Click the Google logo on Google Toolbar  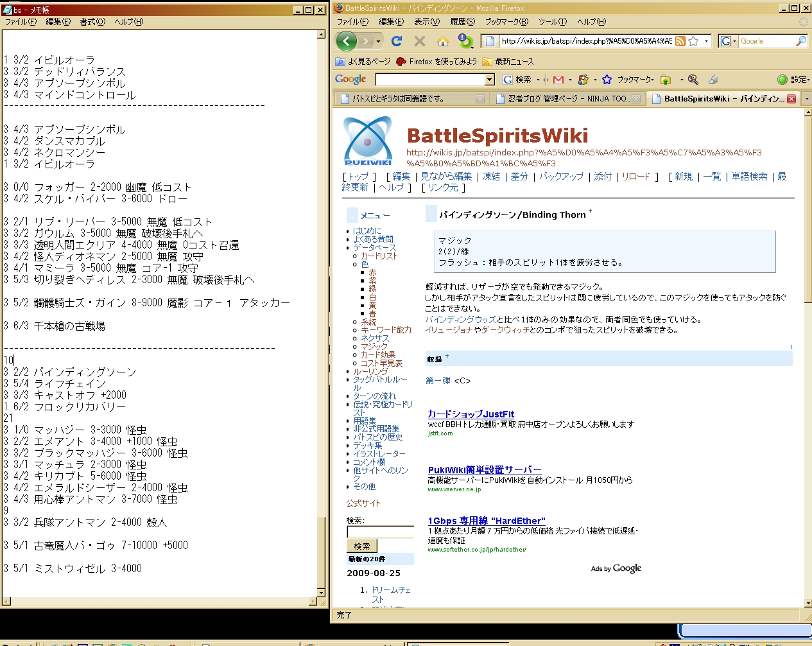pyautogui.click(x=350, y=79)
